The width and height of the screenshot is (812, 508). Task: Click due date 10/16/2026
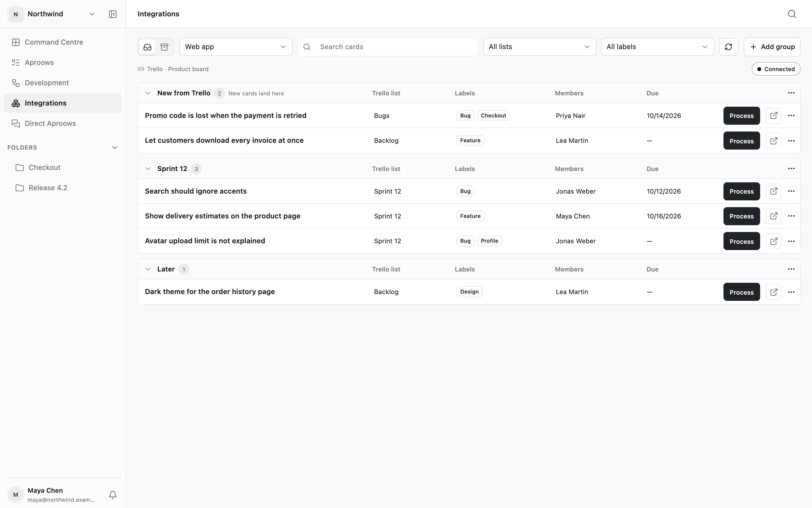(x=664, y=216)
